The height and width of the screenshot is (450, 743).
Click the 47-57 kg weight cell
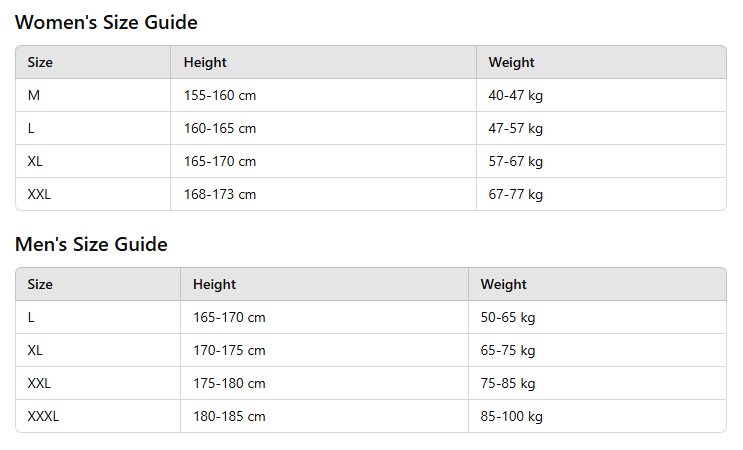click(515, 128)
